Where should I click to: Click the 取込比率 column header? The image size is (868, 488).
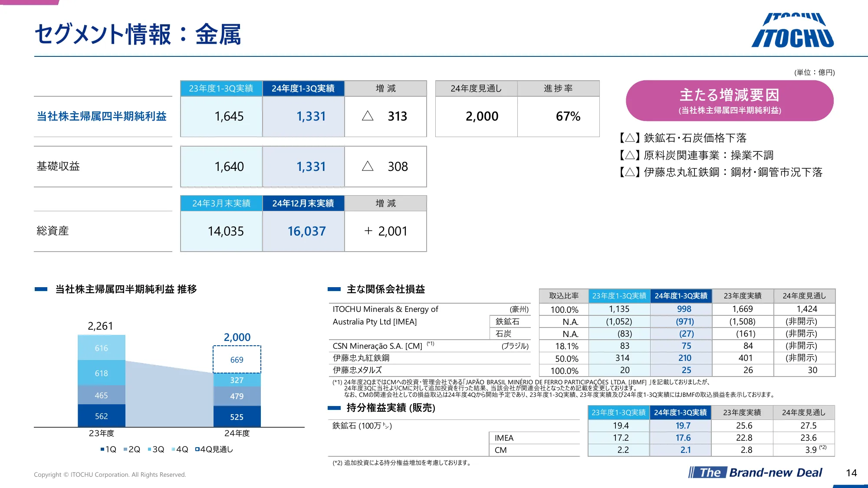563,296
